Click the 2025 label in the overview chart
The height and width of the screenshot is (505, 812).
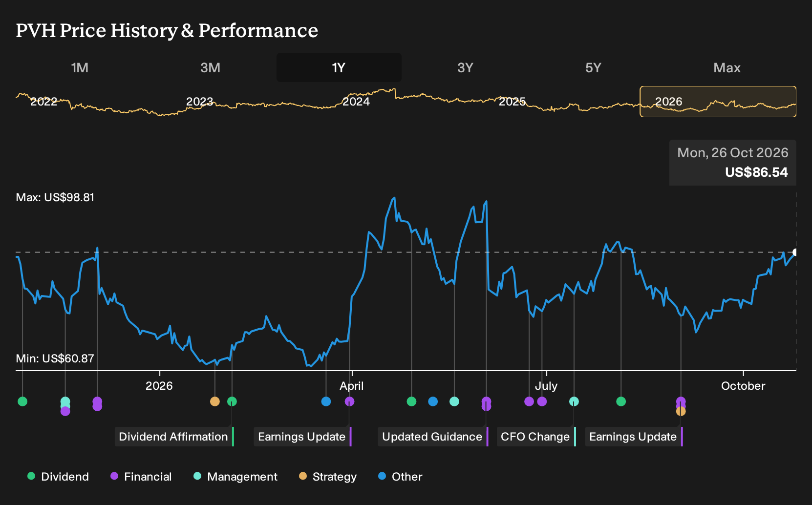tap(512, 102)
